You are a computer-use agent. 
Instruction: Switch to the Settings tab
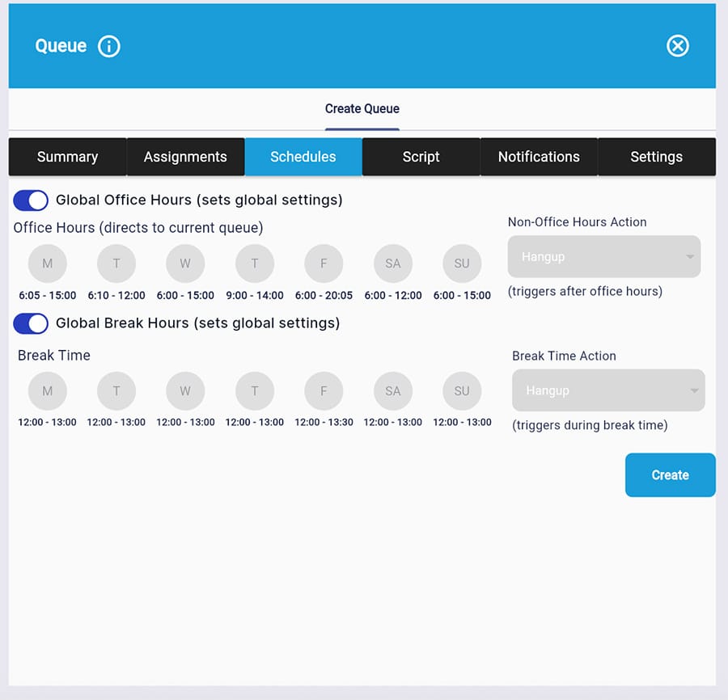pos(656,157)
